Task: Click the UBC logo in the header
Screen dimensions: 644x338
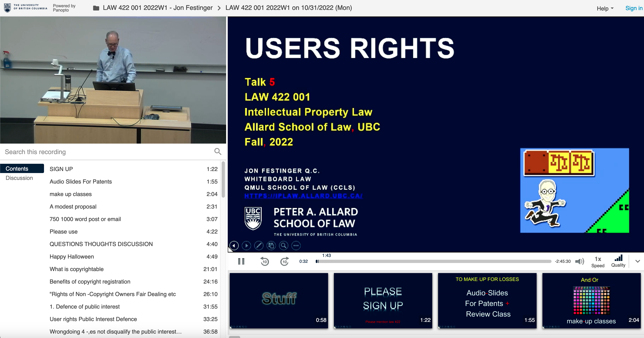Action: pyautogui.click(x=25, y=7)
